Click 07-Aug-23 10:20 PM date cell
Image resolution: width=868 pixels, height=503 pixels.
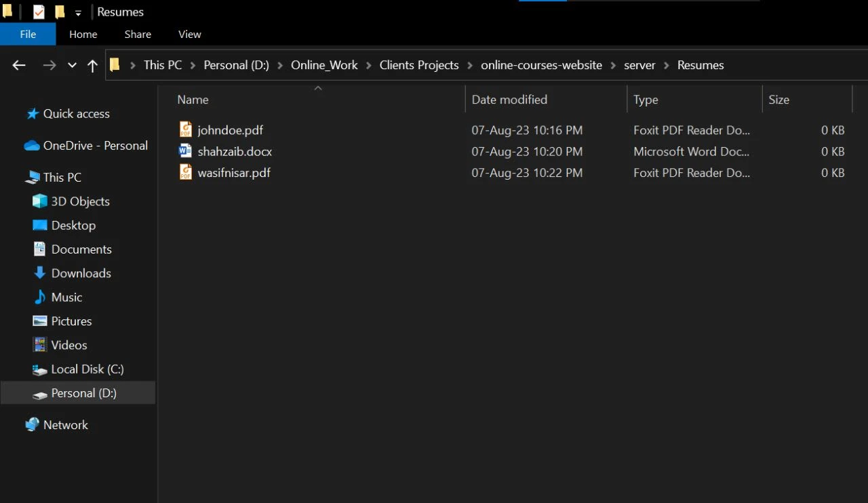click(527, 151)
